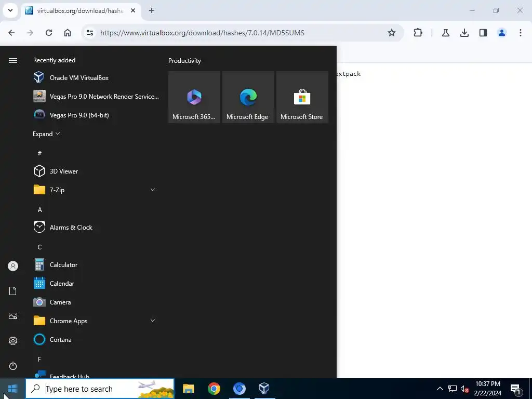Click the muted volume tray icon
The height and width of the screenshot is (399, 532).
[x=464, y=389]
